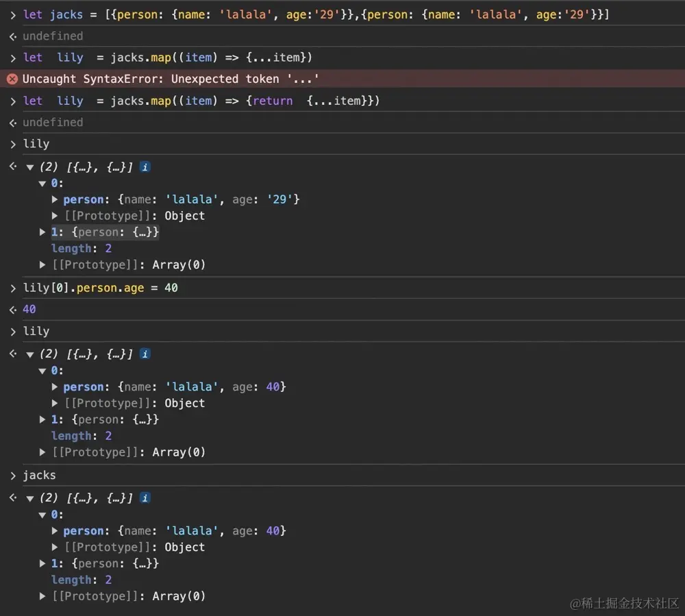This screenshot has width=685, height=616.
Task: Expand [[Prototype]]: Array(0) in first lily output
Action: pyautogui.click(x=42, y=264)
